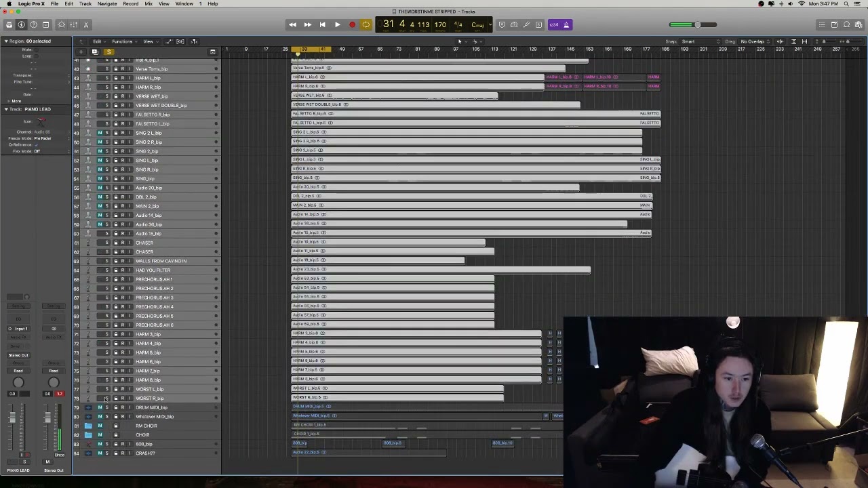Toggle the Inspector button
The height and width of the screenshot is (488, 868).
pos(21,24)
